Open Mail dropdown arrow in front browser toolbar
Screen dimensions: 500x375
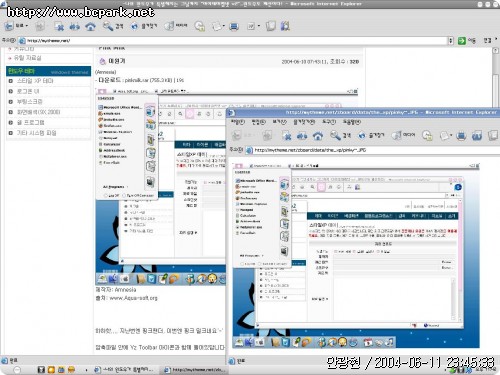(451, 135)
